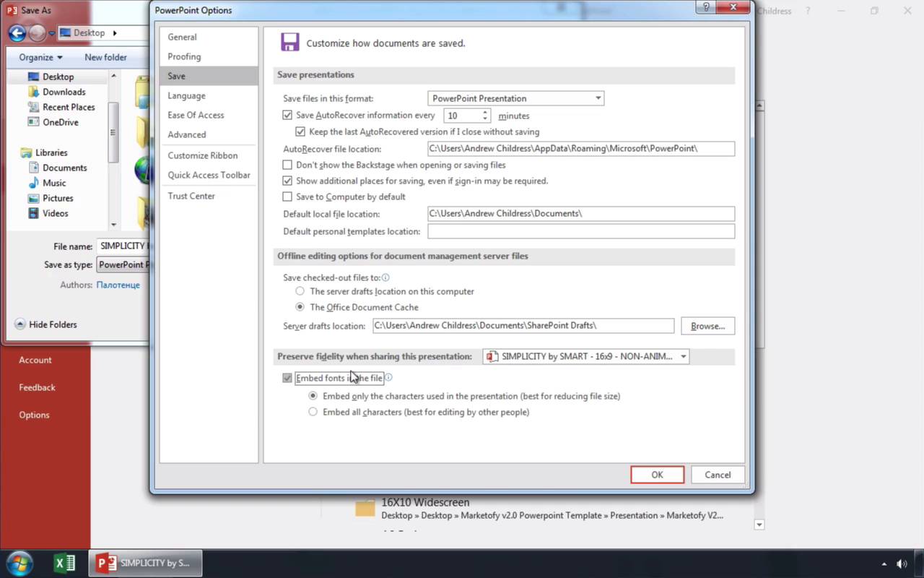This screenshot has width=924, height=578.
Task: Enable Don't show the Backstage checkbox
Action: (x=287, y=165)
